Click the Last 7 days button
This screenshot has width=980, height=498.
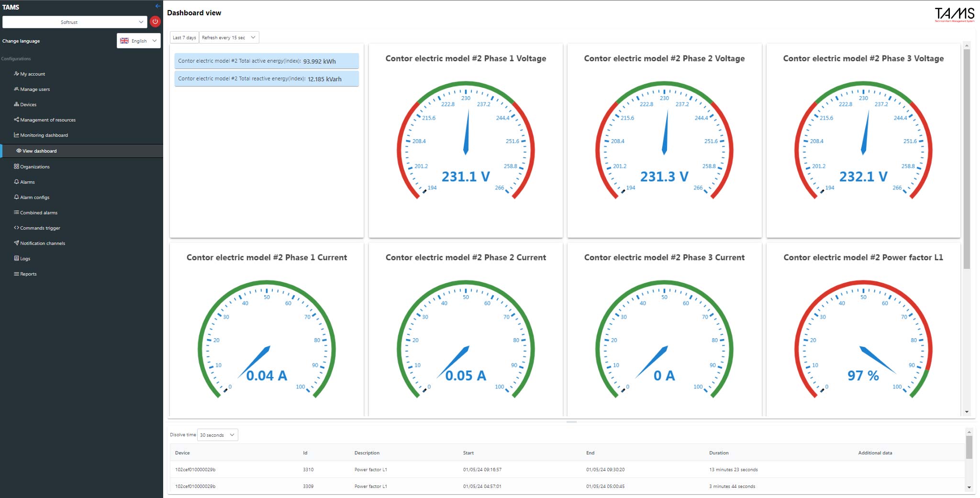[184, 37]
